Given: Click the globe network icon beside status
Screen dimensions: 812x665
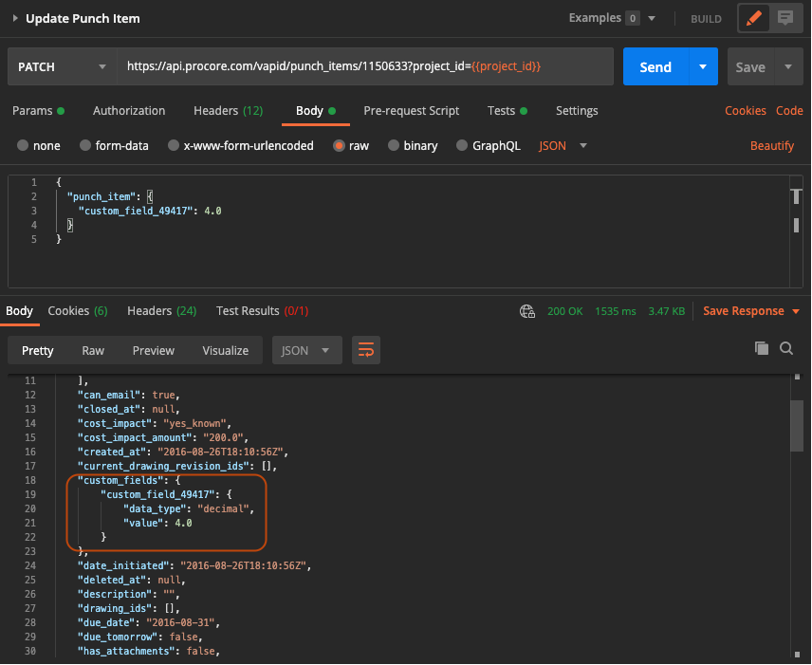Looking at the screenshot, I should [527, 311].
